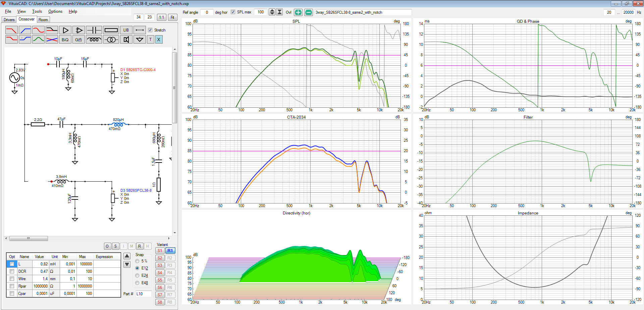
Task: Open the Options menu
Action: click(x=55, y=11)
